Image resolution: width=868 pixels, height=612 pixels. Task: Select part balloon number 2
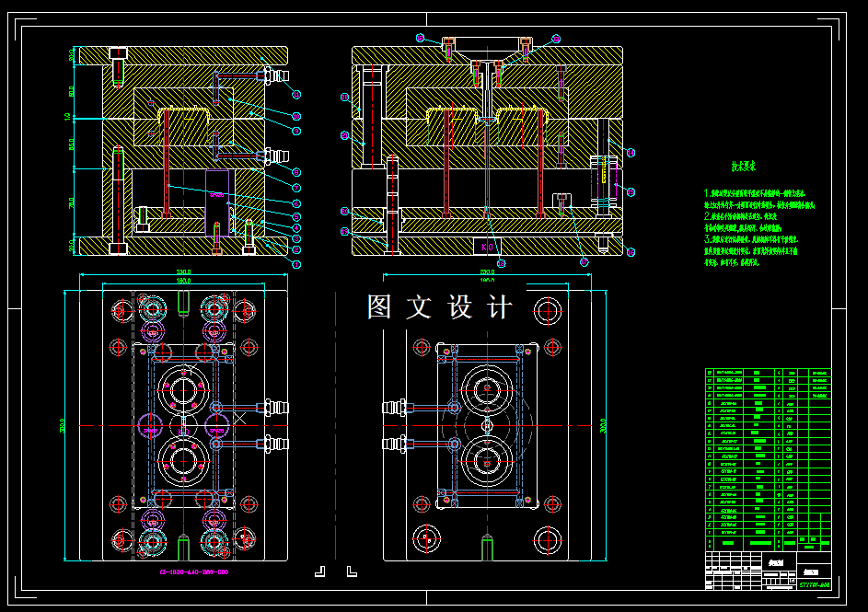pyautogui.click(x=296, y=250)
